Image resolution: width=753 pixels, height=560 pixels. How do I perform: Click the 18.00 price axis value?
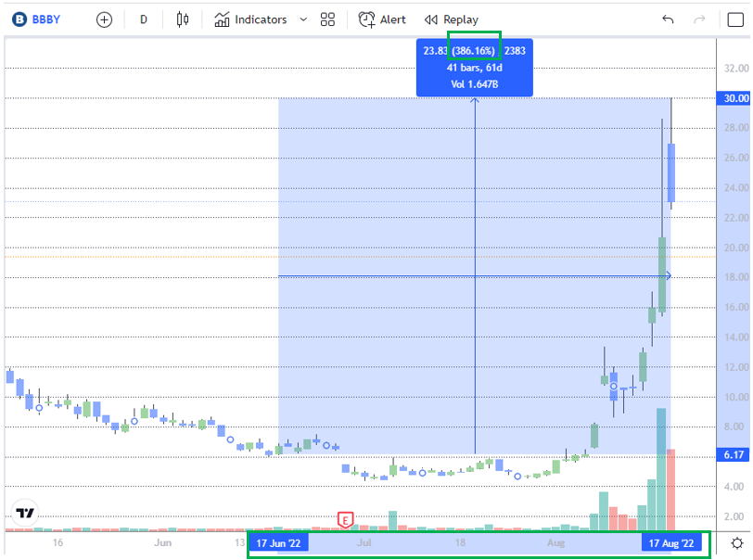(736, 277)
